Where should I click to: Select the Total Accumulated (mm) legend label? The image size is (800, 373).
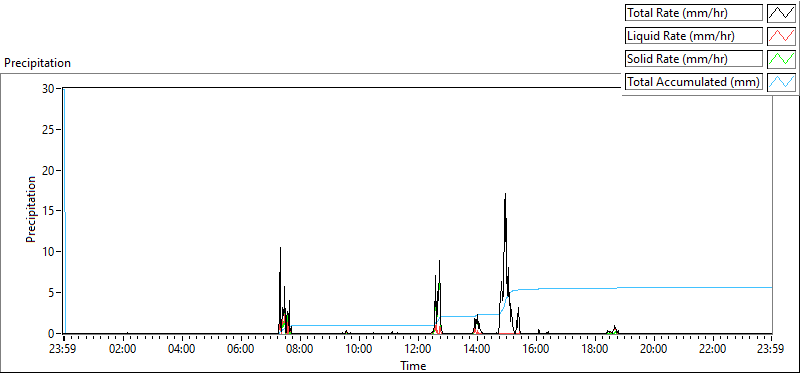pyautogui.click(x=694, y=82)
